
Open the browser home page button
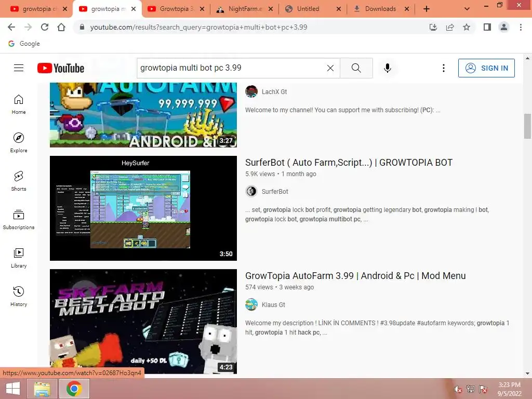(x=61, y=27)
